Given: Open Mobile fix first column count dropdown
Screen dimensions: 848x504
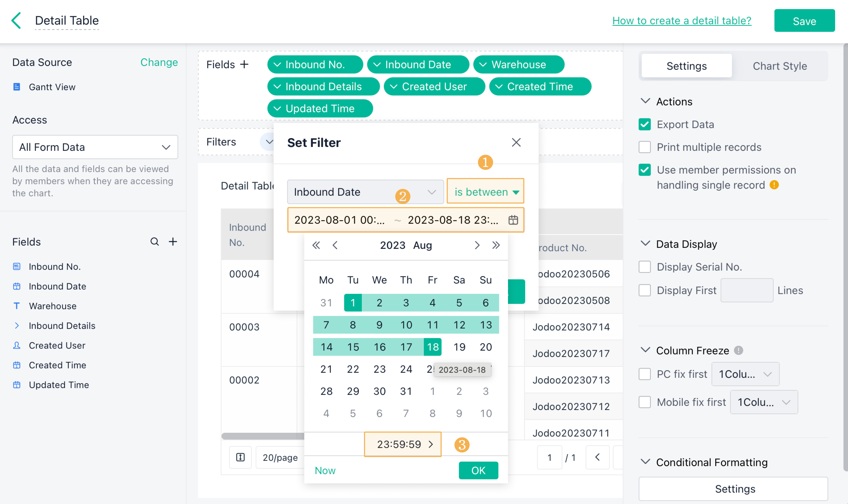Looking at the screenshot, I should [764, 402].
